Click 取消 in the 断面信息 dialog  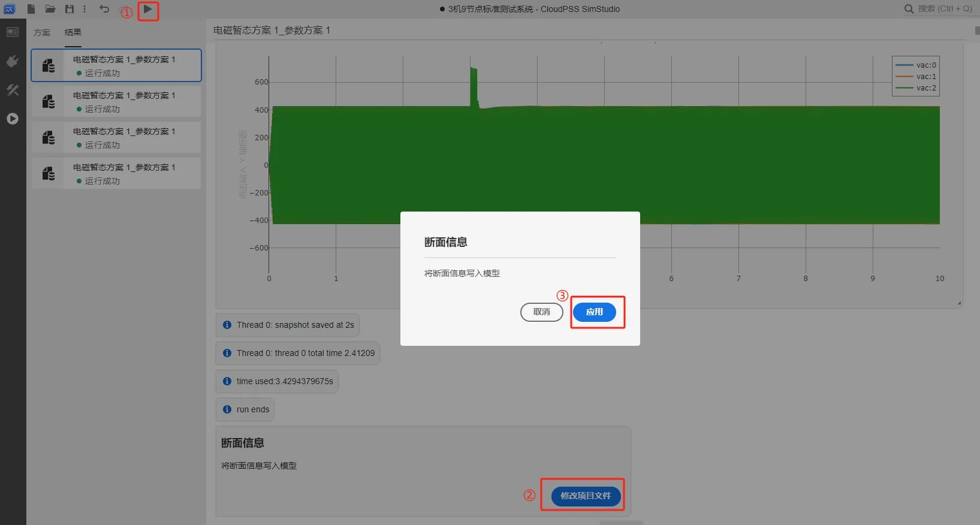(x=542, y=312)
